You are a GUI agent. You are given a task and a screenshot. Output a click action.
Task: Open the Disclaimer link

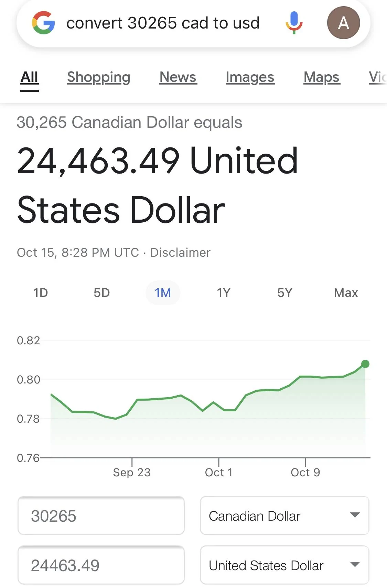click(x=180, y=253)
